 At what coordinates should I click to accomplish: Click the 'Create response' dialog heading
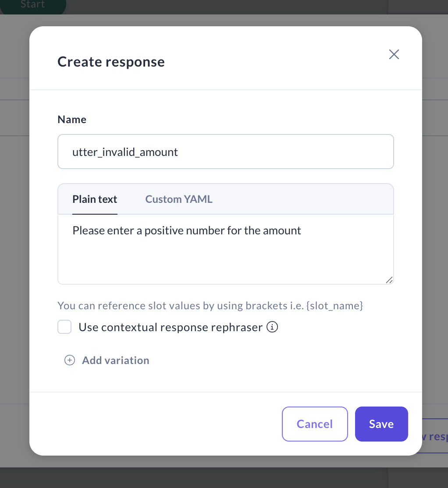pos(111,62)
